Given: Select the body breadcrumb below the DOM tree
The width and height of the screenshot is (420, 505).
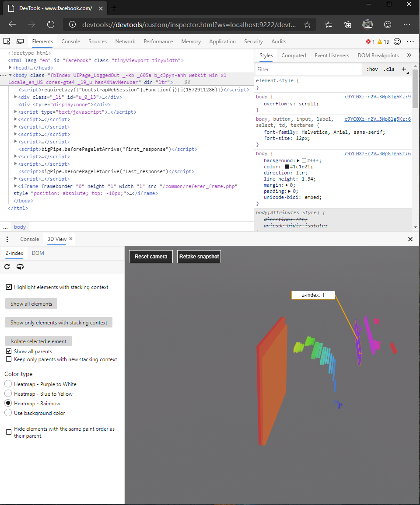Looking at the screenshot, I should click(x=20, y=226).
